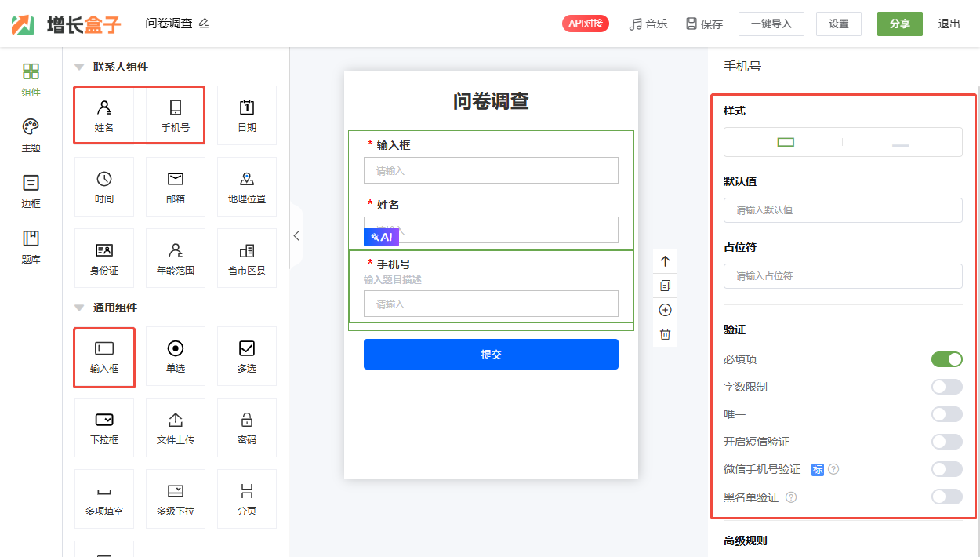The height and width of the screenshot is (557, 980).
Task: Enable the 唯一 unique switch
Action: 947,414
